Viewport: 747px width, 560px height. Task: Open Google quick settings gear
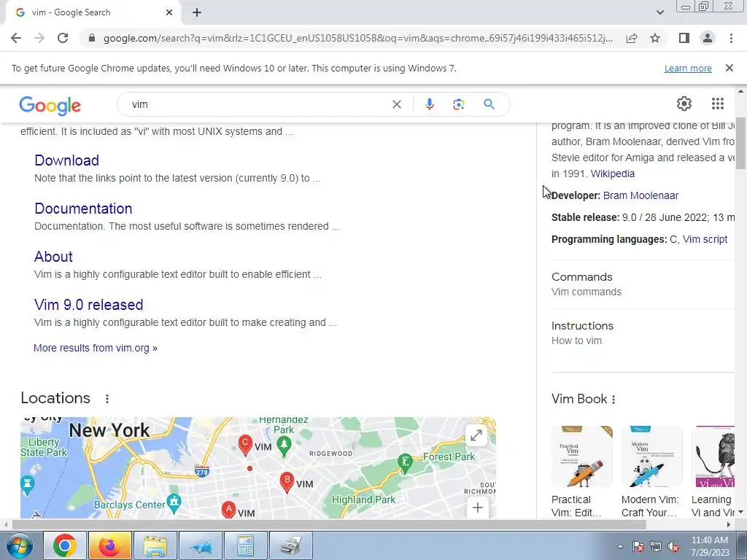pyautogui.click(x=684, y=104)
